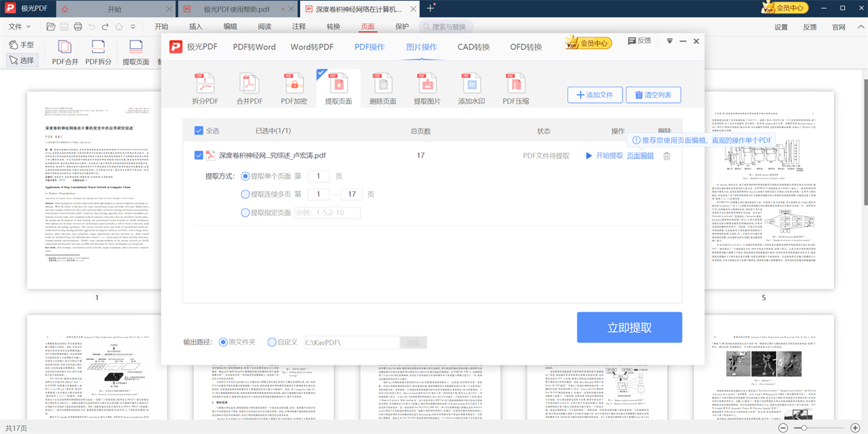Select the 拆分PDF tool icon

tap(205, 87)
